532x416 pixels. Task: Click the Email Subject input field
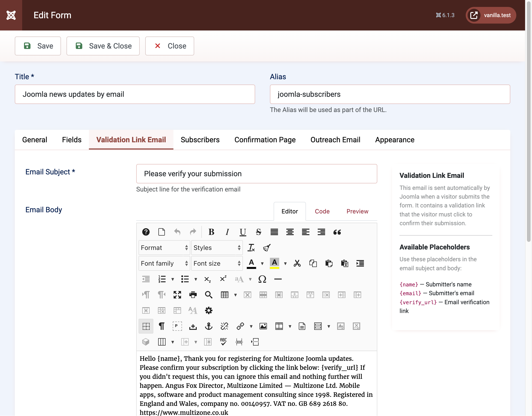click(x=257, y=174)
